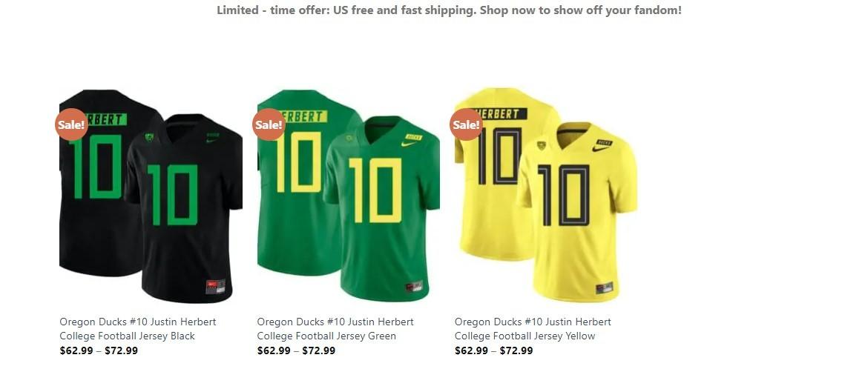Click the Sale! badge on green jersey

pos(269,124)
